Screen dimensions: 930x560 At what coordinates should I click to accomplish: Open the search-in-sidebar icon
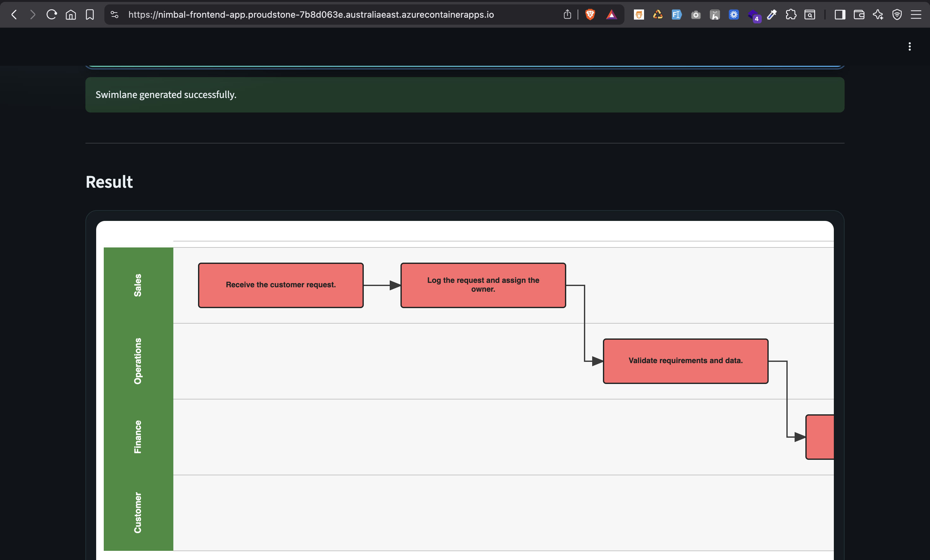coord(810,14)
